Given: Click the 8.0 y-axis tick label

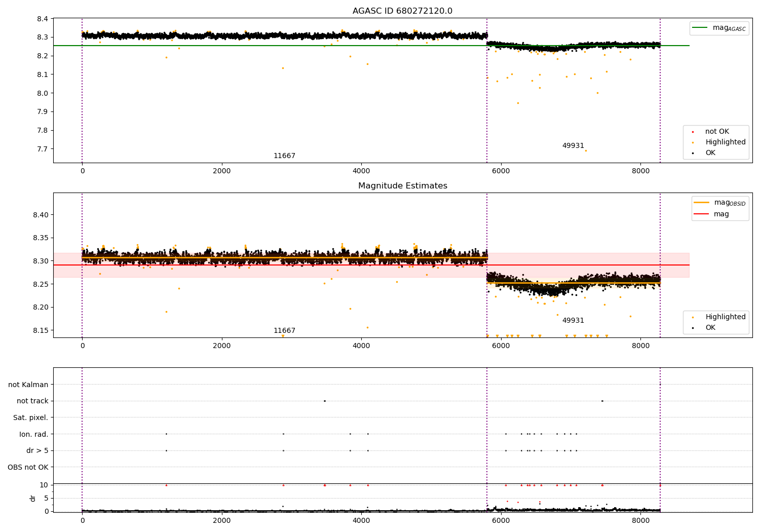Looking at the screenshot, I should pos(43,93).
